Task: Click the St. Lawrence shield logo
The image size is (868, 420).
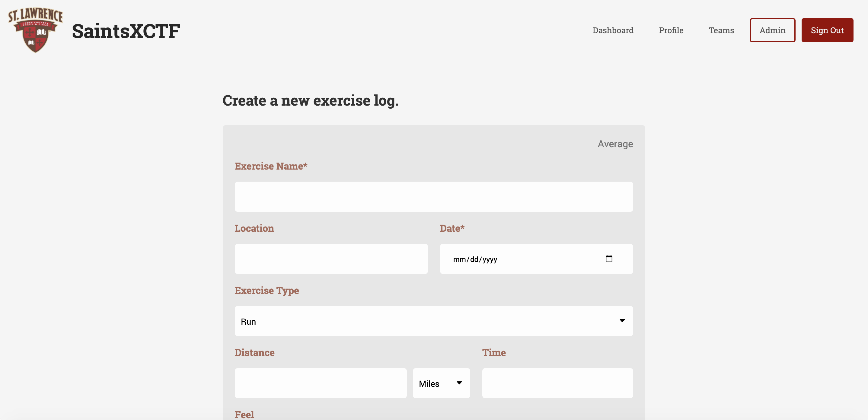Action: 35,30
